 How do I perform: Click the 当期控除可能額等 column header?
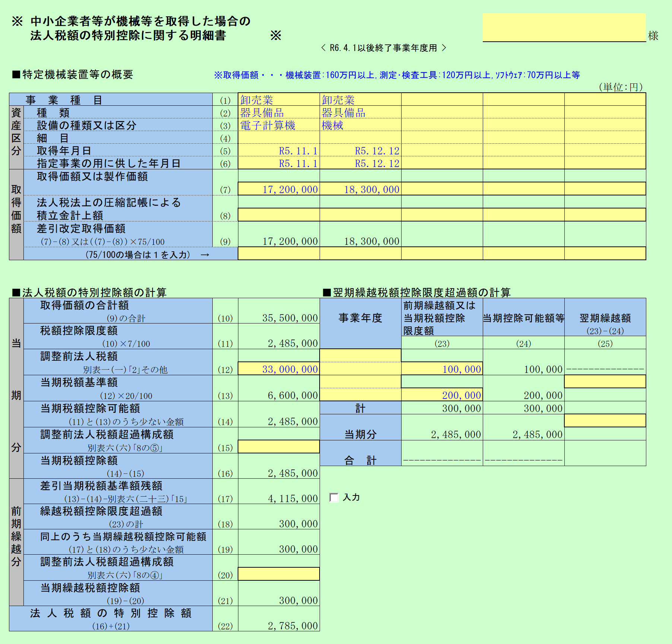click(523, 317)
